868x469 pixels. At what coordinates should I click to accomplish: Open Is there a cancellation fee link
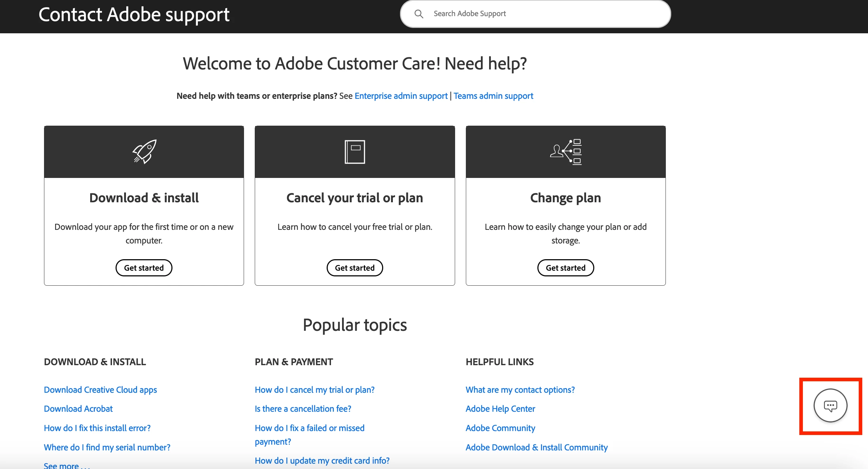(303, 408)
